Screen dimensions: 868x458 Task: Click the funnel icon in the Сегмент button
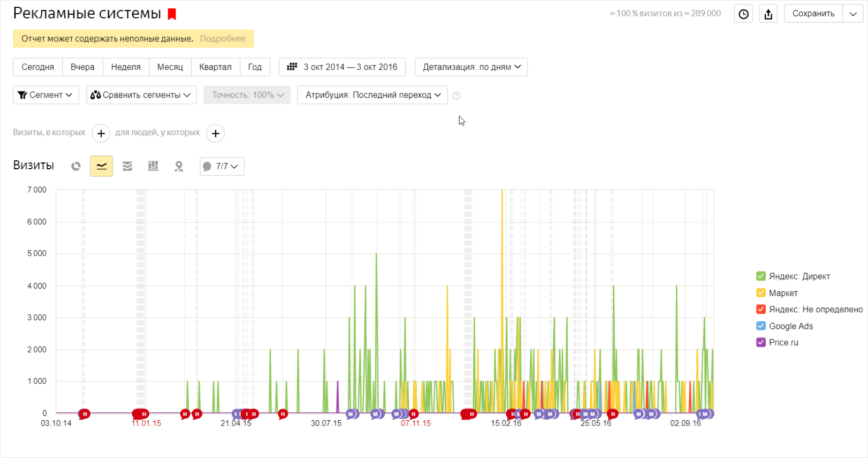tap(22, 95)
